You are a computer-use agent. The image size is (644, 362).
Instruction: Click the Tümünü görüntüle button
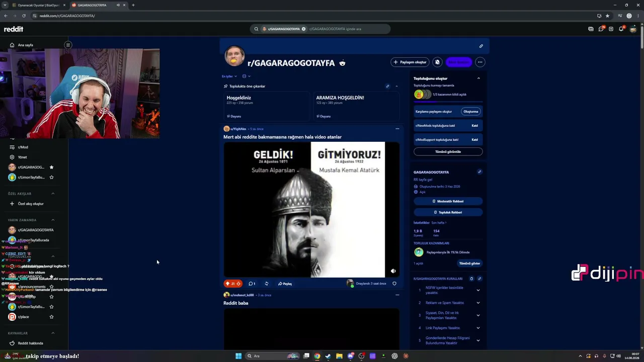448,151
